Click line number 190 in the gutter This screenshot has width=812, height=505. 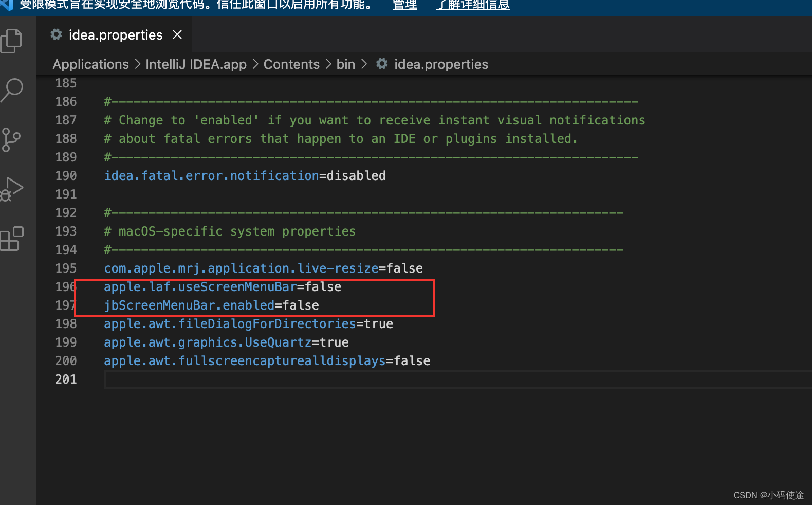(66, 176)
